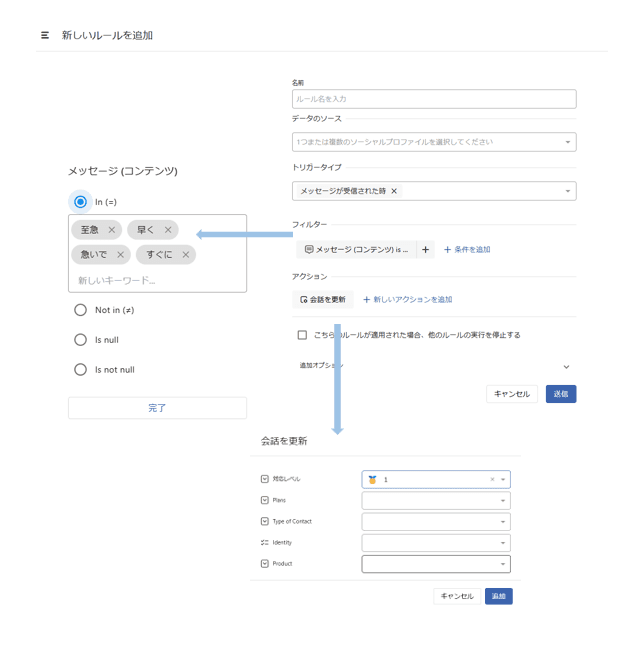Enable the stop other rules checkbox
This screenshot has width=619, height=647.
point(302,335)
